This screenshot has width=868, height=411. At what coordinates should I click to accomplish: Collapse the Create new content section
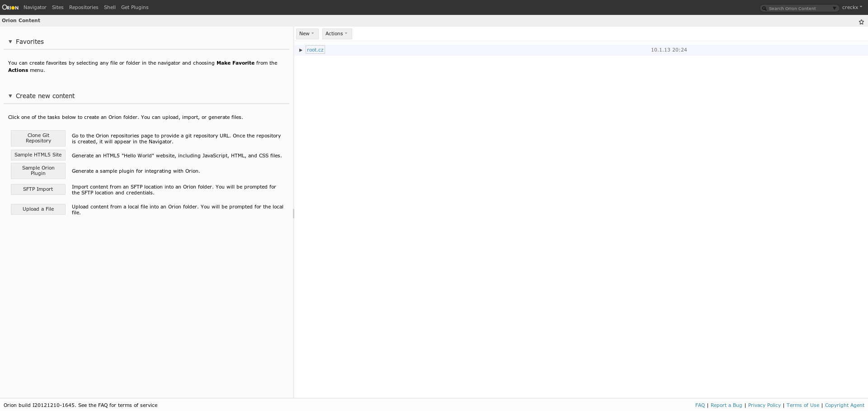tap(10, 96)
